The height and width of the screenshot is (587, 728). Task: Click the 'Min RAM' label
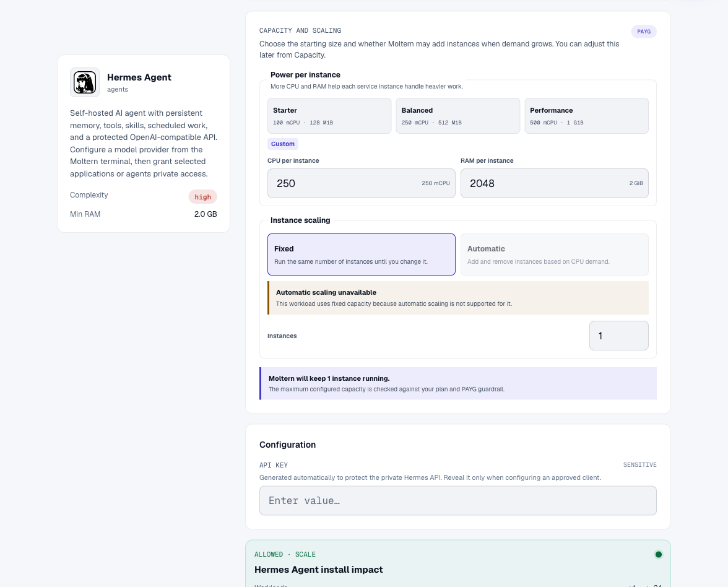(85, 214)
